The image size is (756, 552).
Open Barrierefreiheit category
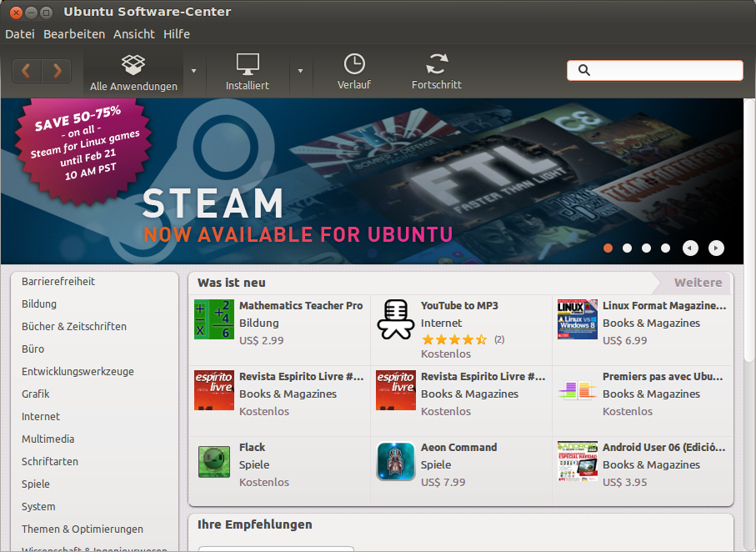click(x=58, y=281)
